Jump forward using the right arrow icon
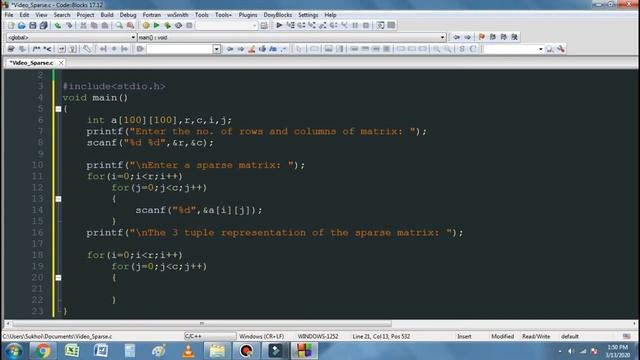This screenshot has width=640, height=360. 467,37
